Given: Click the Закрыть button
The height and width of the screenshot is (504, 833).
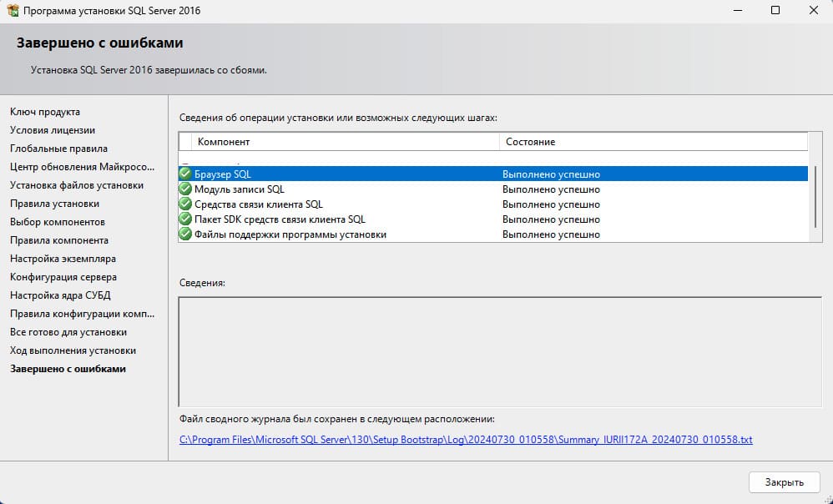Looking at the screenshot, I should 784,482.
